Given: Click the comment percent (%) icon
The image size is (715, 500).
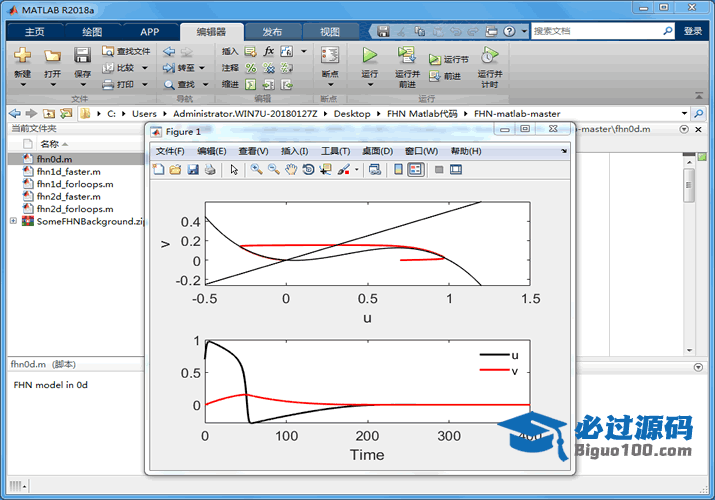Looking at the screenshot, I should 251,68.
